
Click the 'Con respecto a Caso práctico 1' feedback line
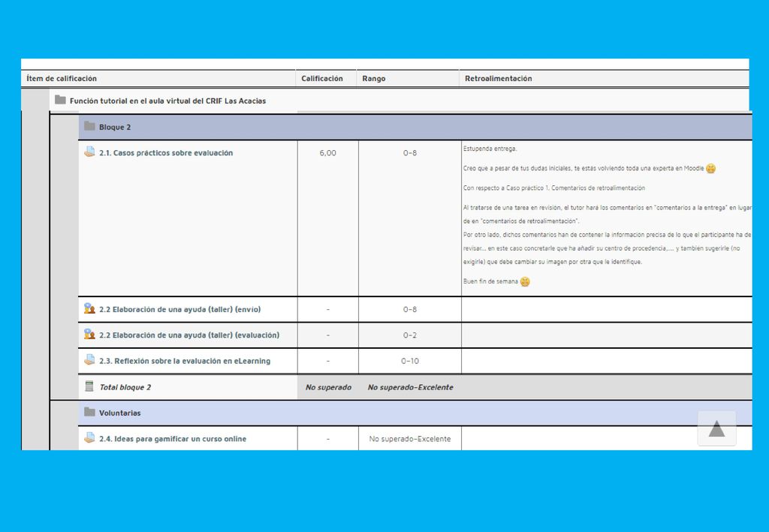[x=554, y=188]
